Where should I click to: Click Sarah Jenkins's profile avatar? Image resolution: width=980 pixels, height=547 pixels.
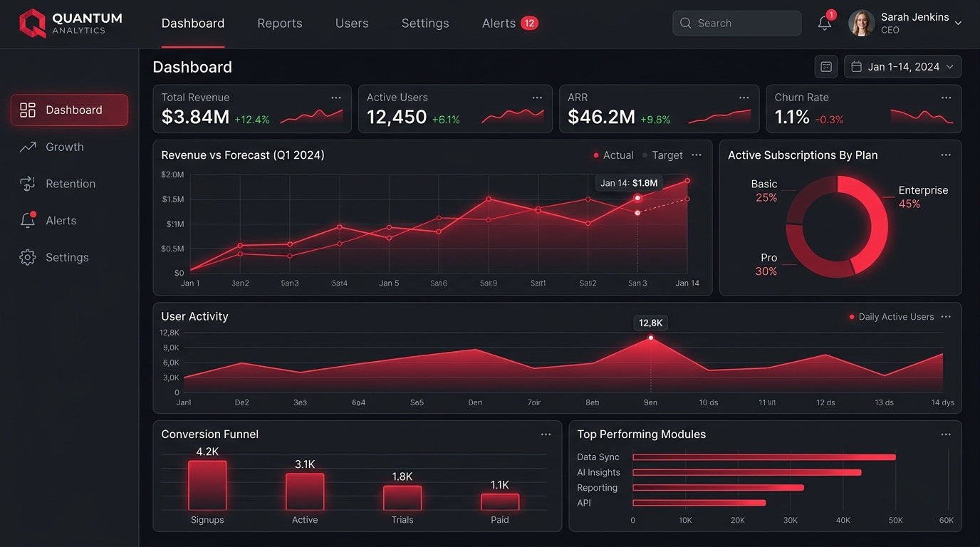862,23
